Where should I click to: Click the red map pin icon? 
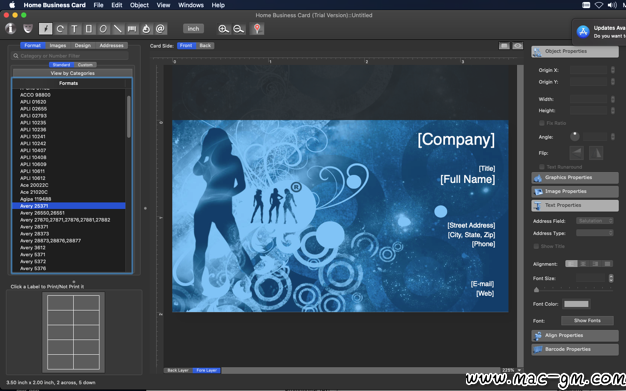pos(257,29)
